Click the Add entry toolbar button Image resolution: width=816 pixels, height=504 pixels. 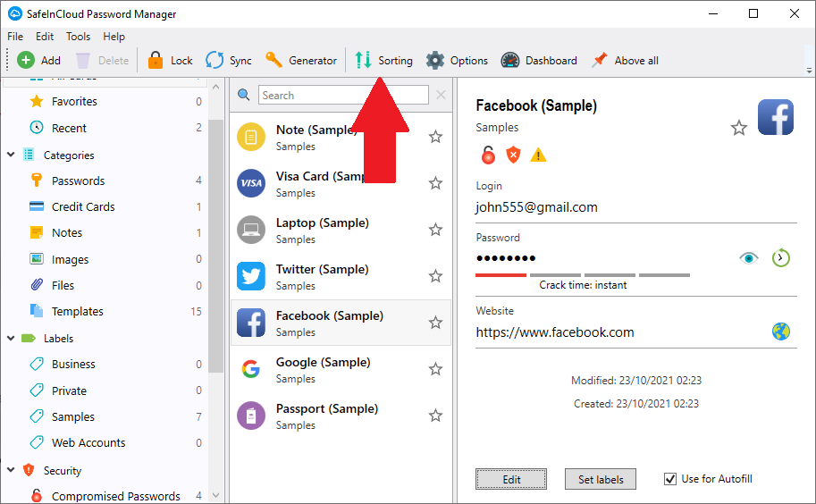(x=38, y=61)
